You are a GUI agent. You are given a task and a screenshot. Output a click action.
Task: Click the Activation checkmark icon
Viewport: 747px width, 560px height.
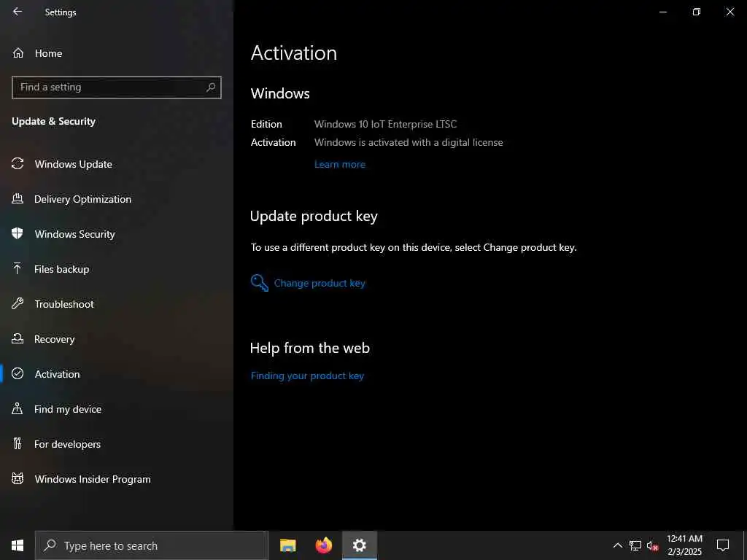tap(18, 374)
